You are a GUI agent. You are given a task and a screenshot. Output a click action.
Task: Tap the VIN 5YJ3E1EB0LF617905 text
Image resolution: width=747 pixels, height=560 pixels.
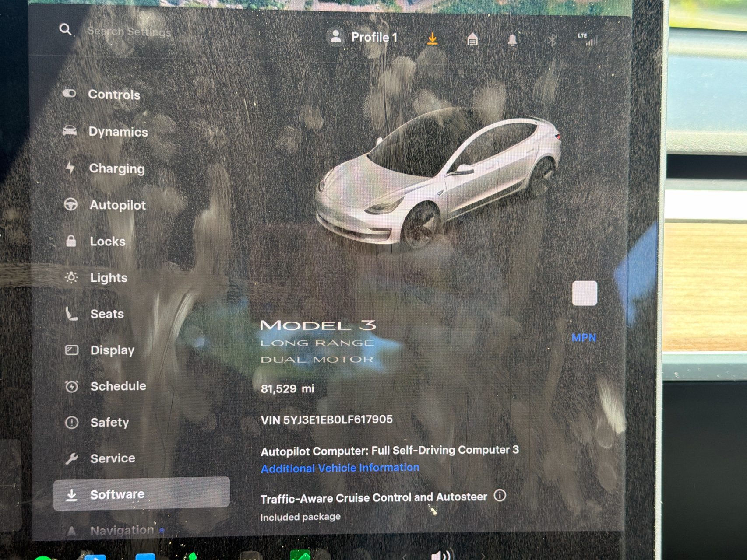pyautogui.click(x=327, y=420)
